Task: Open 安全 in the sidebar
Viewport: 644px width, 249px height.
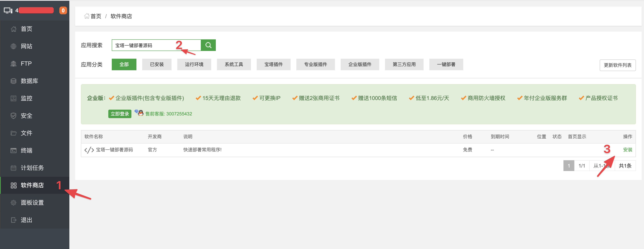Action: (35, 116)
